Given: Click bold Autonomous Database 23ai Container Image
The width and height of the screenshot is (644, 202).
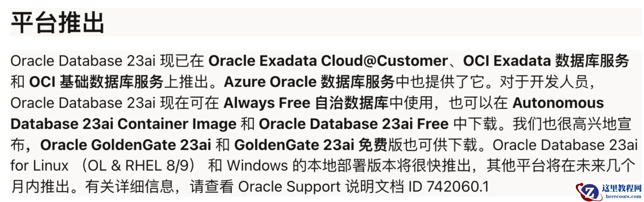Looking at the screenshot, I should (123, 124).
